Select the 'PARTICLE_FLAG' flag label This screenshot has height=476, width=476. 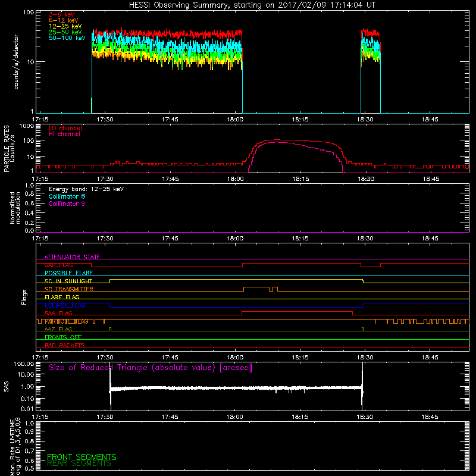point(67,321)
